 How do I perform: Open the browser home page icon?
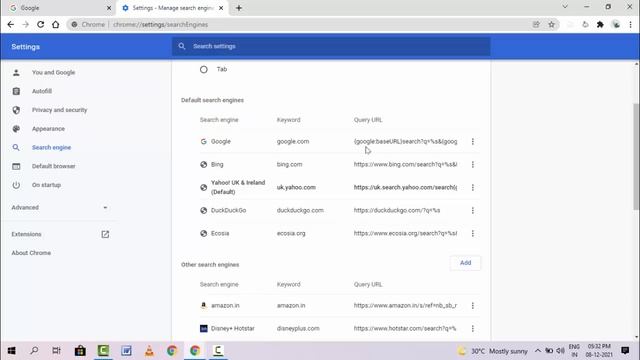click(x=56, y=24)
